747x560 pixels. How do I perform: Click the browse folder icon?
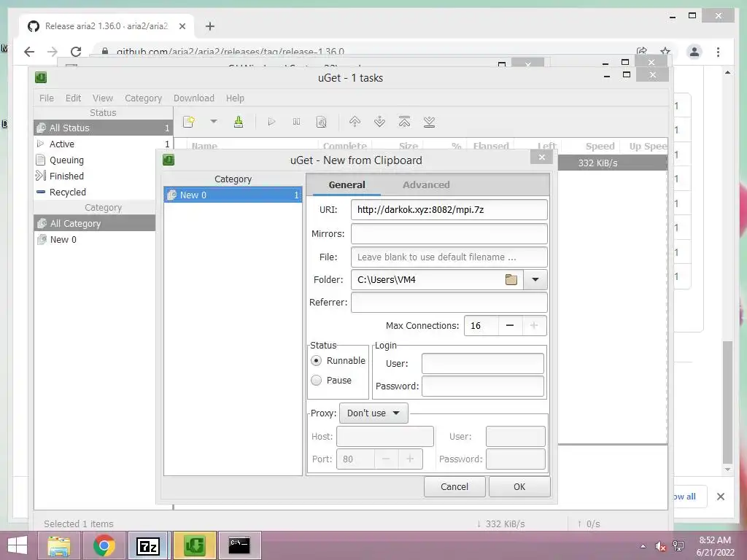click(x=511, y=279)
